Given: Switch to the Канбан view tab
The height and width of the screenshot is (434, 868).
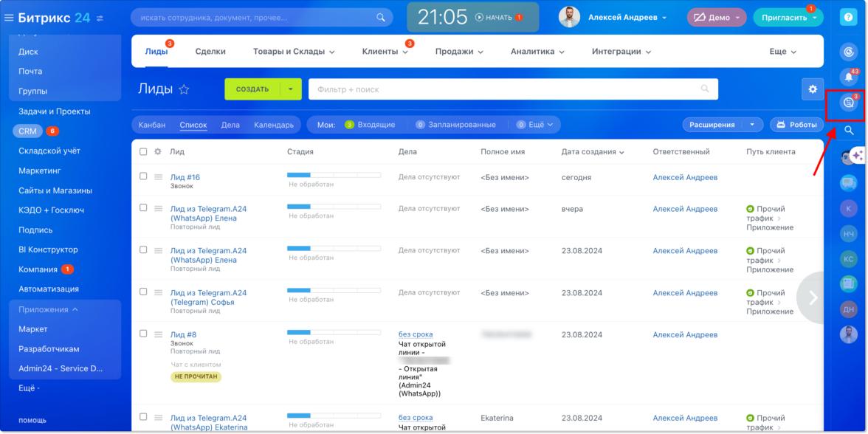Looking at the screenshot, I should pos(152,125).
